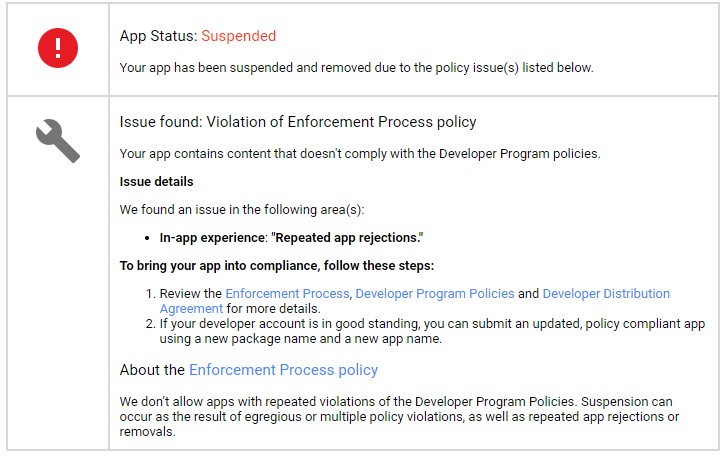Click the Developer Program policies compliance sentence
Screen dimensions: 726x458
coord(360,154)
